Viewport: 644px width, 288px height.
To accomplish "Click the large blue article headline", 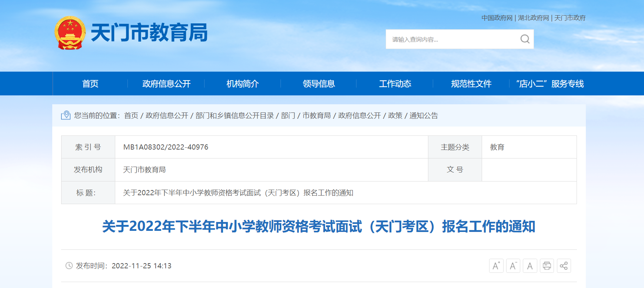I will [x=319, y=226].
